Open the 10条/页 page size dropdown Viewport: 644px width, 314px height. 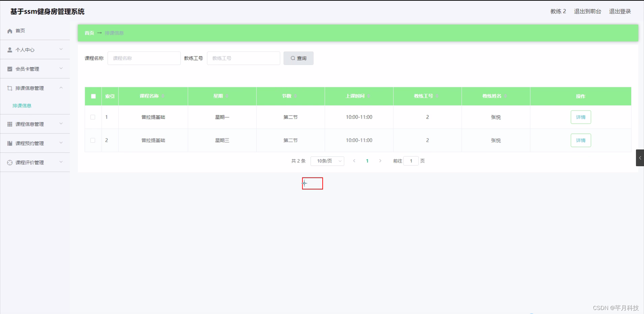click(x=327, y=161)
